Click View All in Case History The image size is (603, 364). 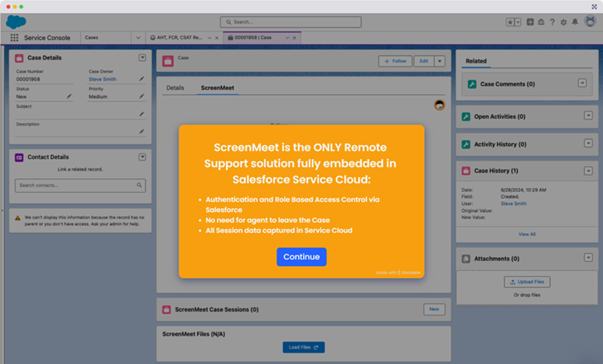point(527,234)
